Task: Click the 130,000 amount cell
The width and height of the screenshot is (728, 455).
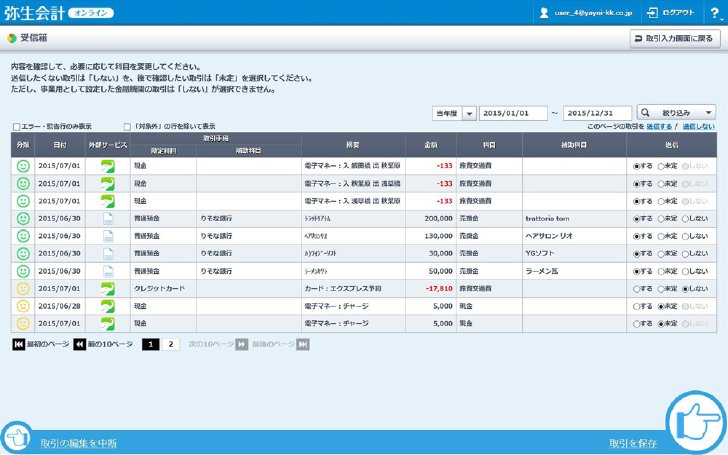Action: coord(431,236)
